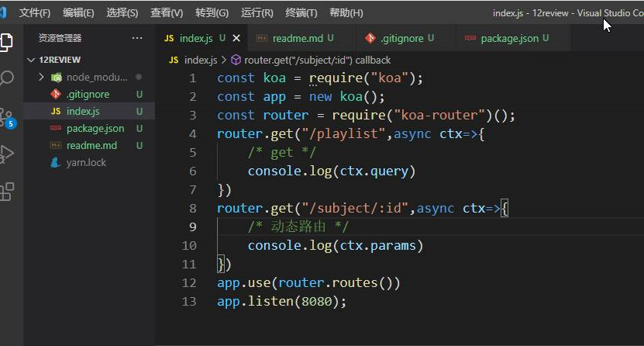Place cursor on console.log(ctx.query) line
The image size is (644, 346).
tap(332, 171)
